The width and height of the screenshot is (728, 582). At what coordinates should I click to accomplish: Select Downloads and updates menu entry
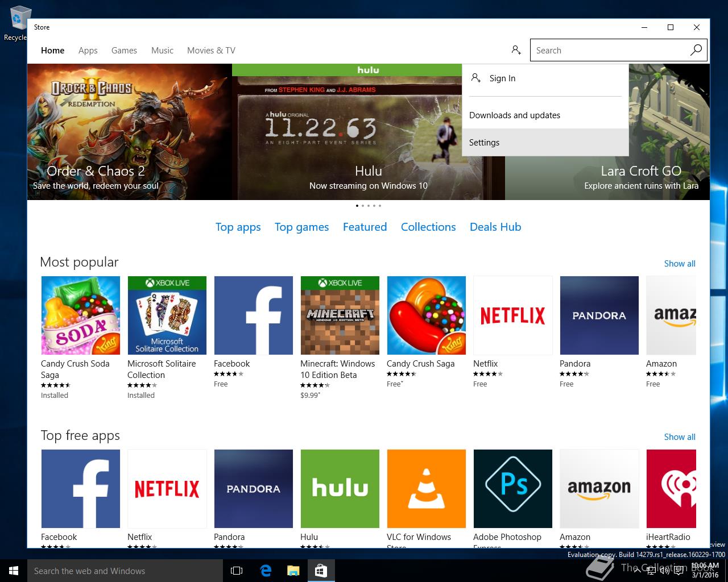[545, 115]
